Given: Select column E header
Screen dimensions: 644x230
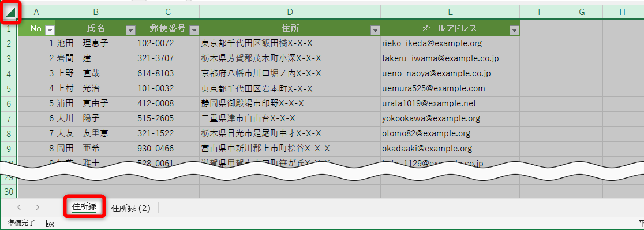Looking at the screenshot, I should coord(450,12).
